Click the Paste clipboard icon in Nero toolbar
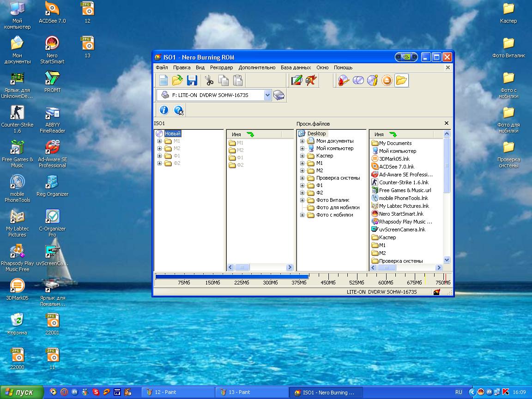Screen dimensions: 532x399 pyautogui.click(x=238, y=81)
